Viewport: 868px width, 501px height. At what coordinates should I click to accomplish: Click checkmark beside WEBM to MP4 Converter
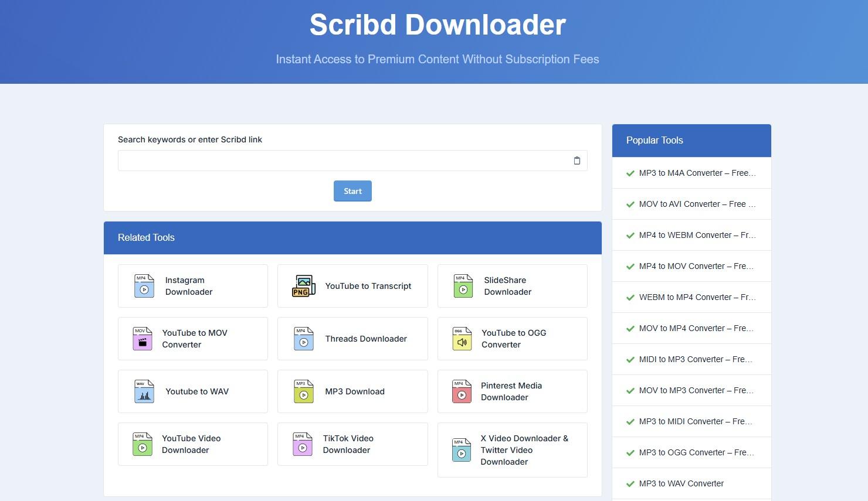tap(630, 298)
